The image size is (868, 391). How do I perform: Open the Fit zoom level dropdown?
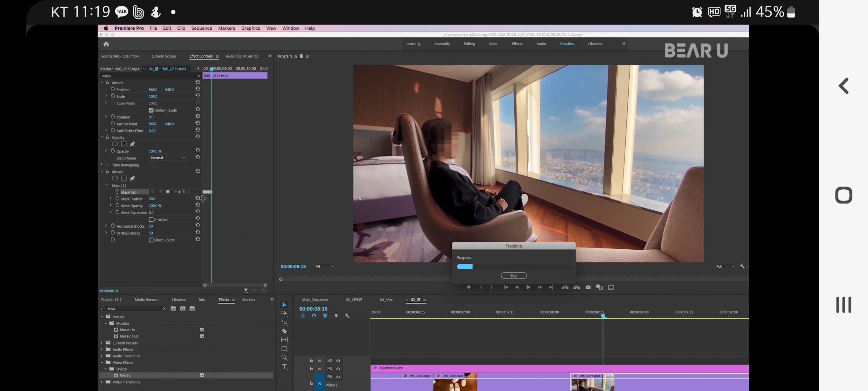click(x=325, y=266)
